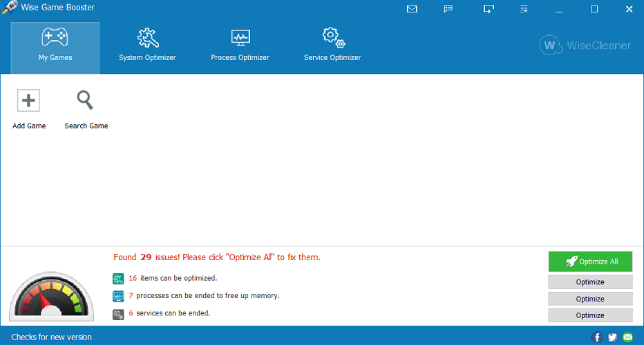This screenshot has width=644, height=345.
Task: Close the Wise Game Booster window
Action: (629, 9)
